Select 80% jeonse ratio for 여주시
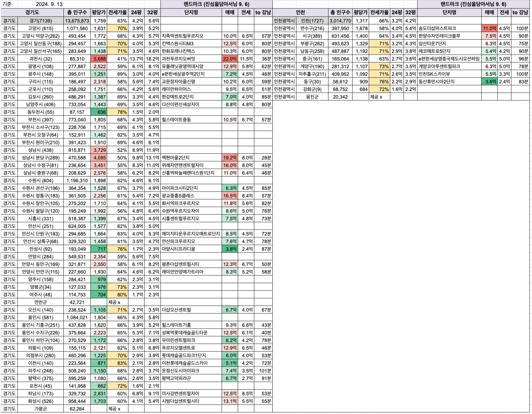 117,295
